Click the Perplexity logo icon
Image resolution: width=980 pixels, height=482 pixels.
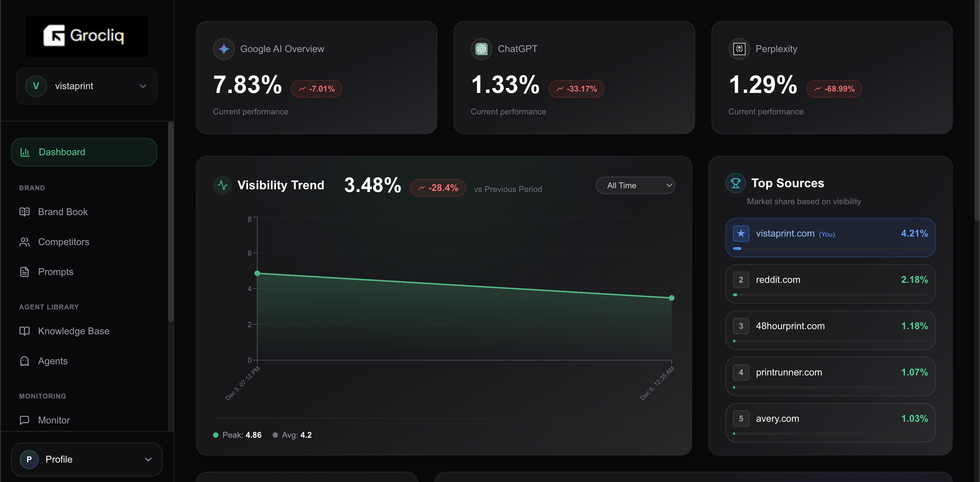point(739,49)
